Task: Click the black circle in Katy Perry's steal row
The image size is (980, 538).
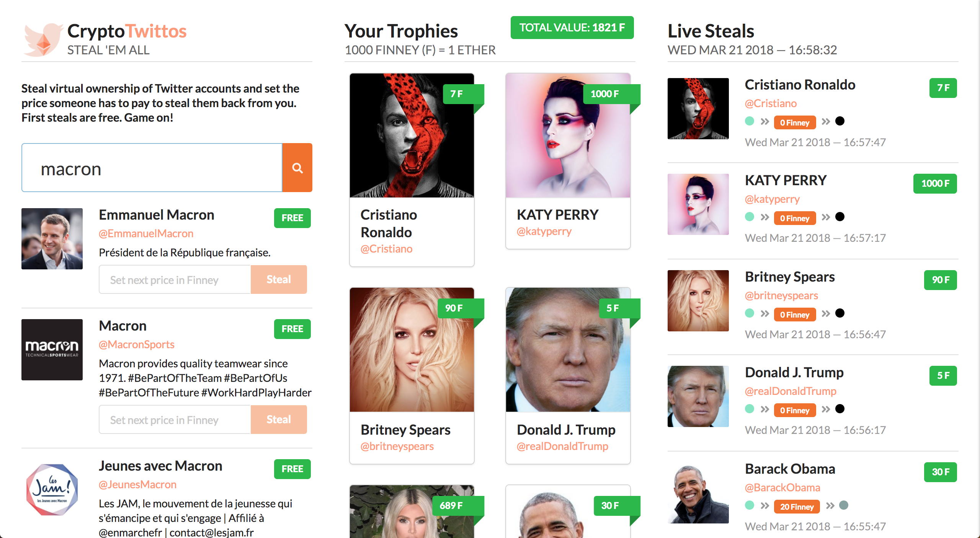Action: [x=840, y=217]
